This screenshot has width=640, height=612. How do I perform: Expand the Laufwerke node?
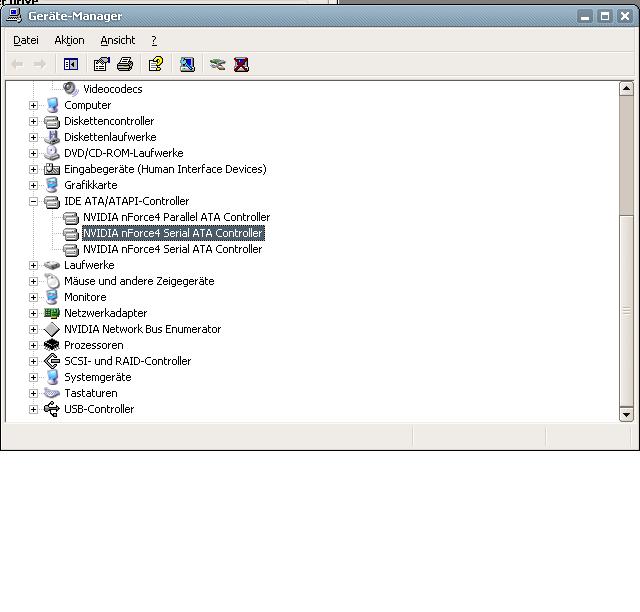[x=33, y=265]
